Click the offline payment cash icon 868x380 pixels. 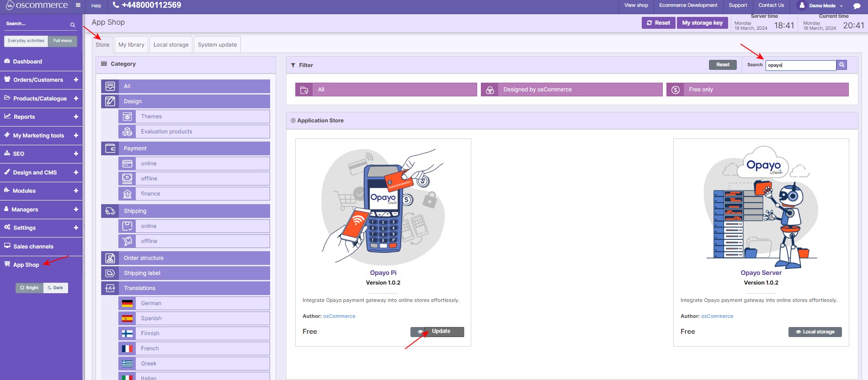click(128, 179)
